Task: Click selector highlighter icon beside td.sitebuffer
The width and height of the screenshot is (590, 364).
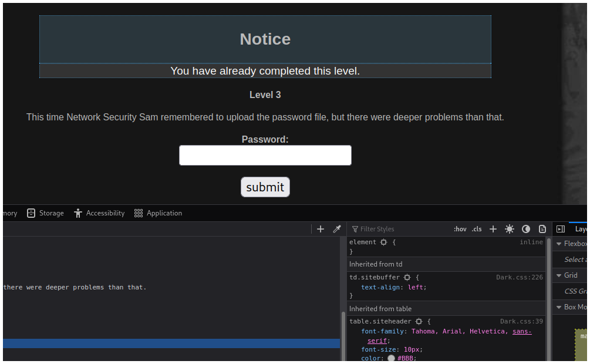Action: (407, 277)
